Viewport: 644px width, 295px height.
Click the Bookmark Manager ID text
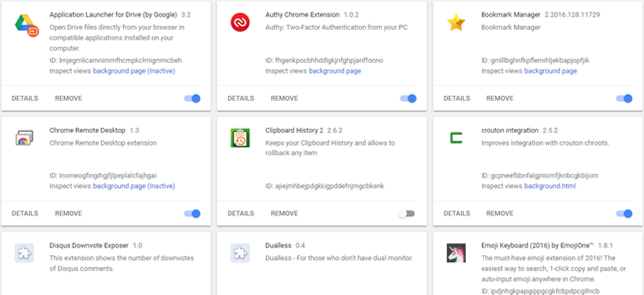coord(535,60)
